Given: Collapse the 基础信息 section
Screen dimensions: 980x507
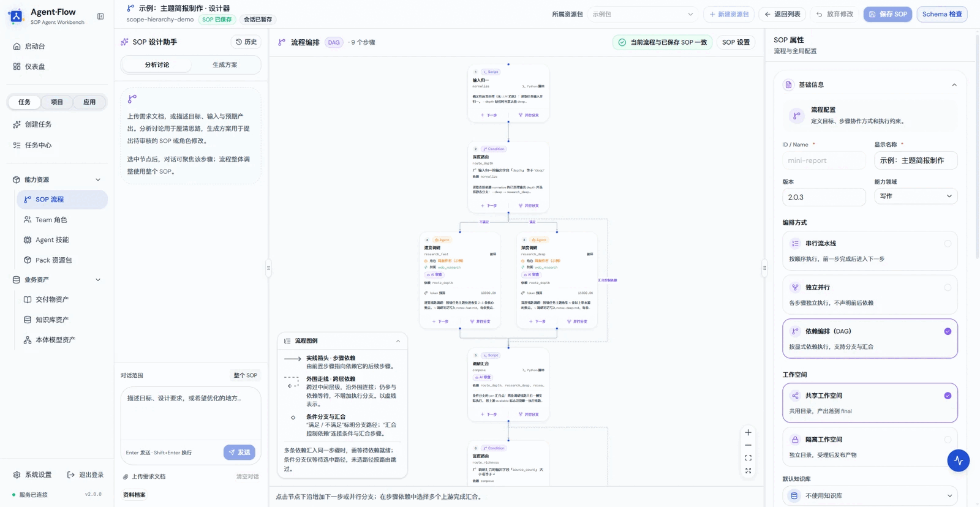Looking at the screenshot, I should pos(954,85).
